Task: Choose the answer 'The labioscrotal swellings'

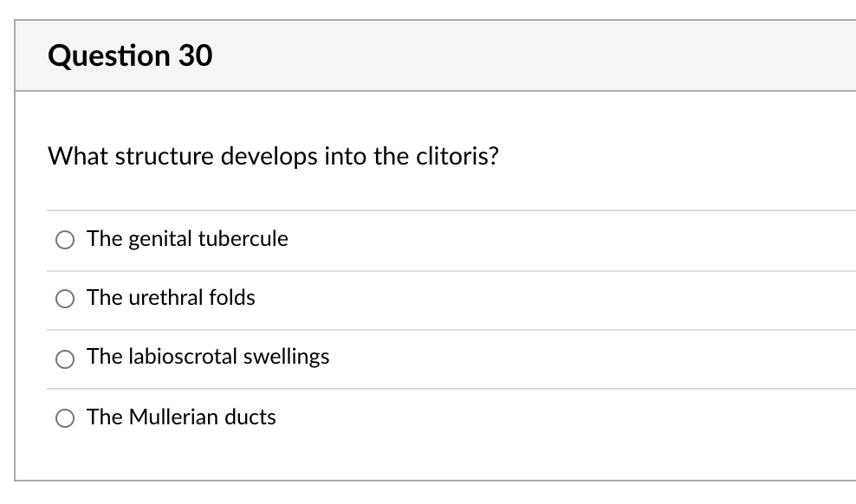Action: pos(208,358)
